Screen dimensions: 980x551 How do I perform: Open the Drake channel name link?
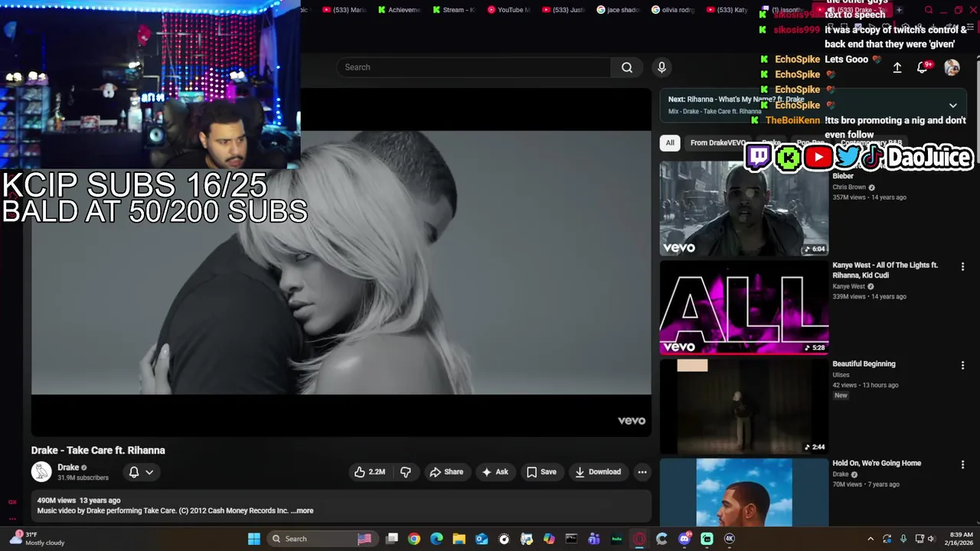pyautogui.click(x=68, y=468)
